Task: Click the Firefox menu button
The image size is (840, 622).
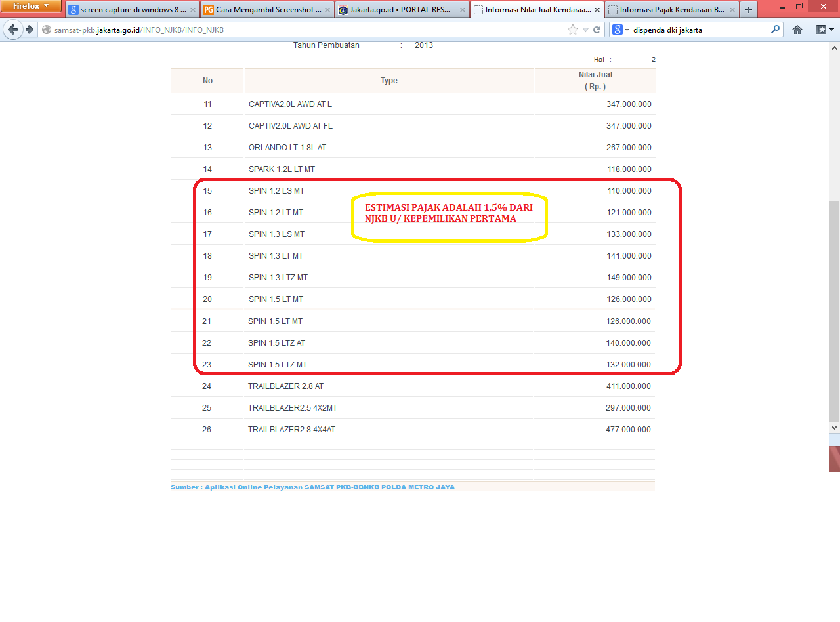Action: click(31, 7)
